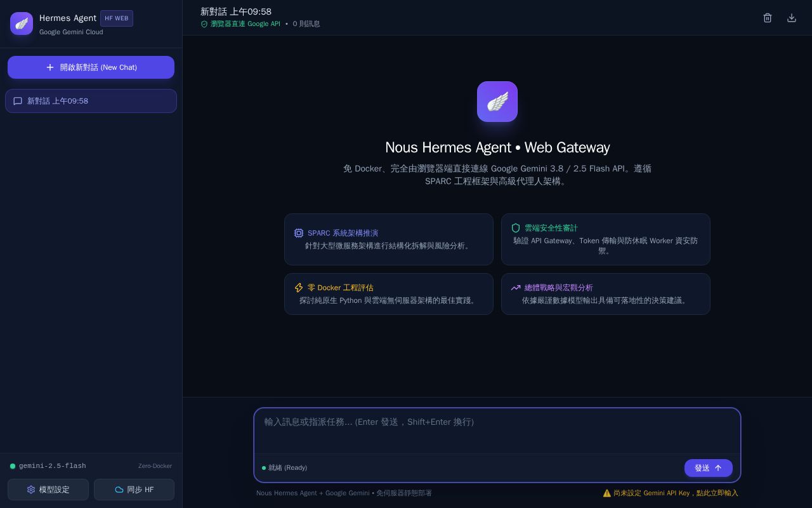Select the 雲端安全性審計 suggestion card

[x=606, y=239]
